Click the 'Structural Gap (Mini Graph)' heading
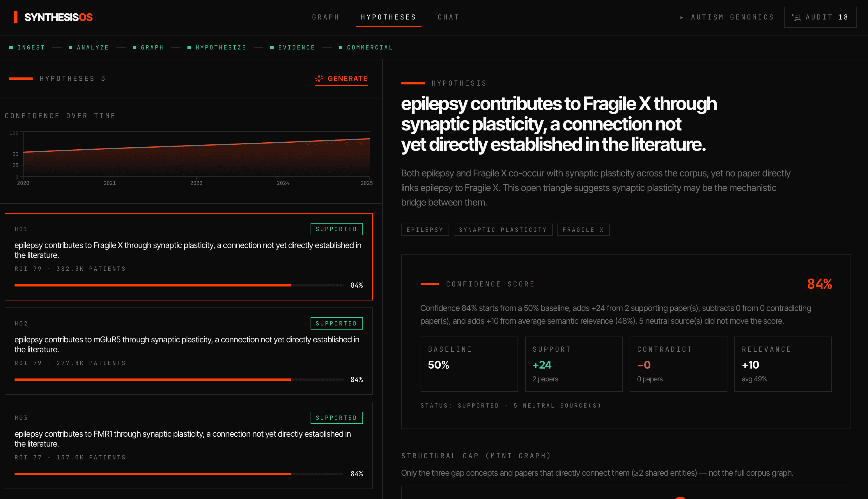 click(x=476, y=456)
